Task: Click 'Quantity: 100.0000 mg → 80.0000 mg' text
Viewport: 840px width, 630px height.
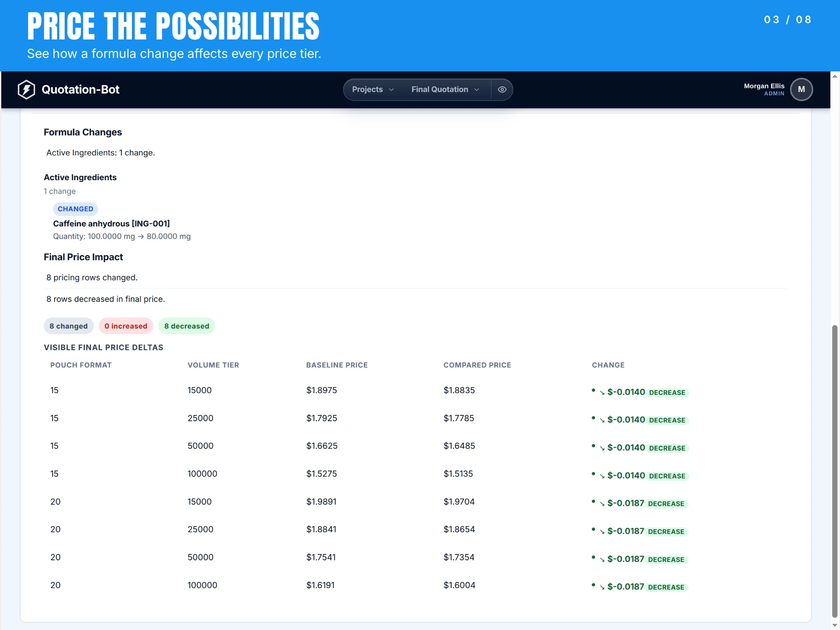Action: pos(122,236)
